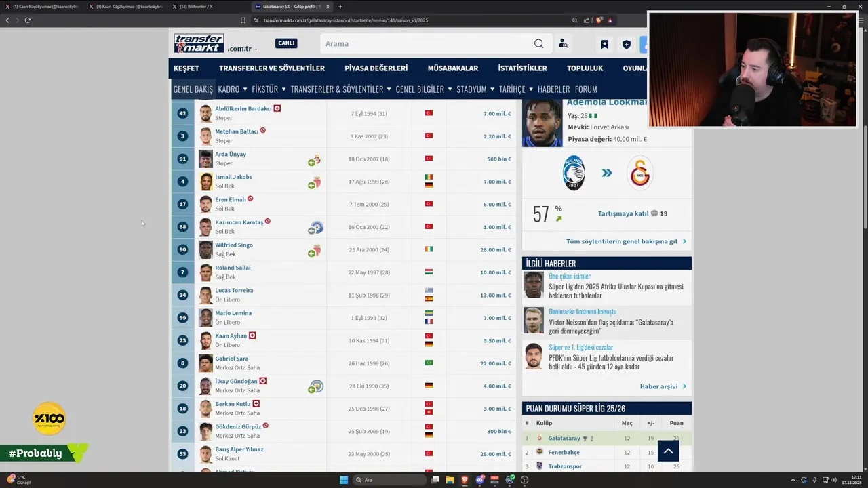Open Barış Alper Yılmaz player profile
The height and width of the screenshot is (488, 868).
coord(239,449)
